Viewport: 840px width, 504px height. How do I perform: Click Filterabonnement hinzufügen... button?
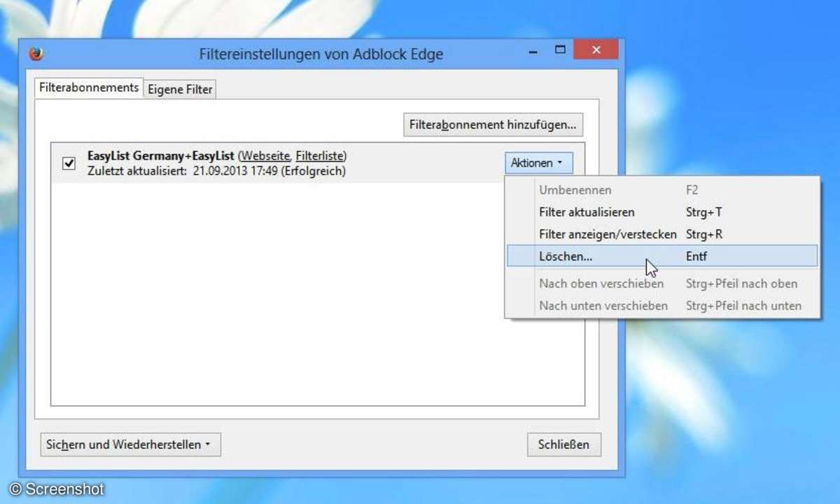[493, 125]
